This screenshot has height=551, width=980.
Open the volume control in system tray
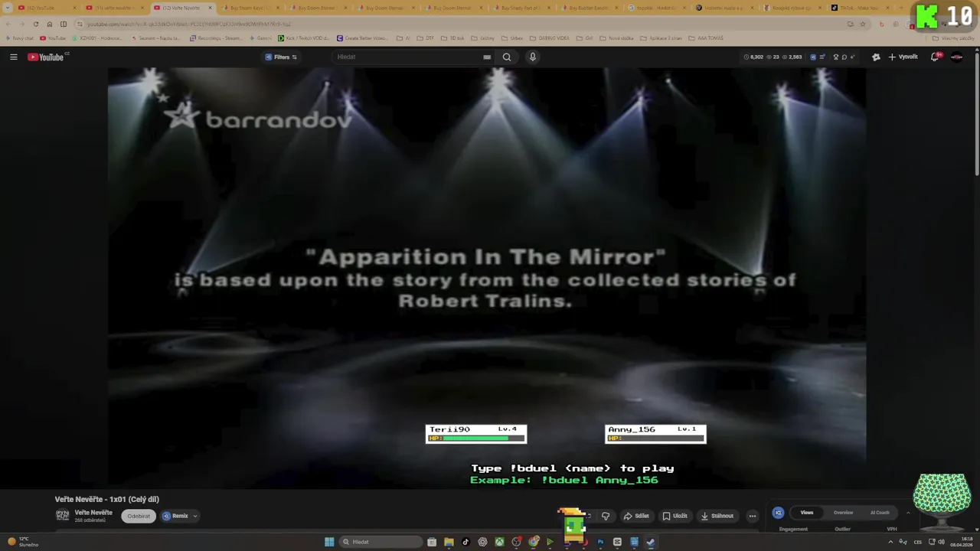point(941,542)
